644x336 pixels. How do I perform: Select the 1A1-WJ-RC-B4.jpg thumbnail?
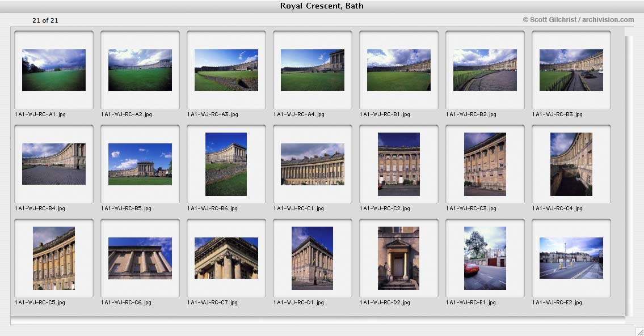(x=54, y=164)
